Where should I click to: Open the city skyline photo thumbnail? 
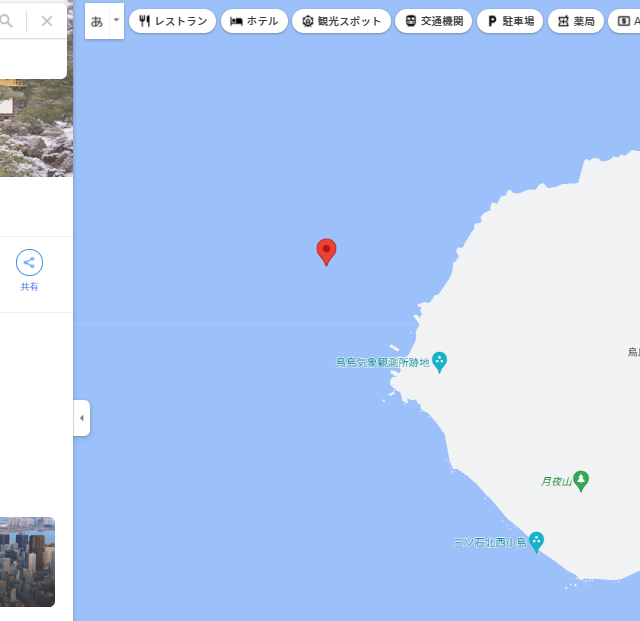point(27,562)
